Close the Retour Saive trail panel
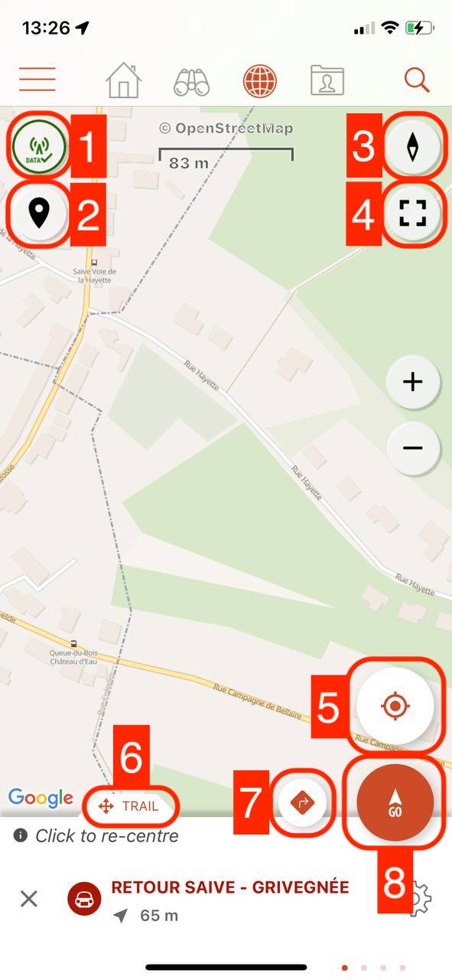The height and width of the screenshot is (980, 452). click(x=28, y=898)
